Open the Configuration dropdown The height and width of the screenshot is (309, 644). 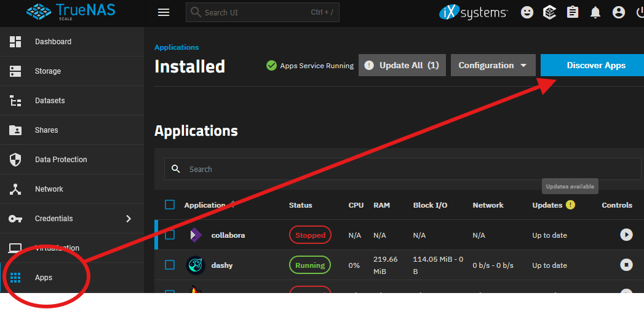click(x=493, y=65)
